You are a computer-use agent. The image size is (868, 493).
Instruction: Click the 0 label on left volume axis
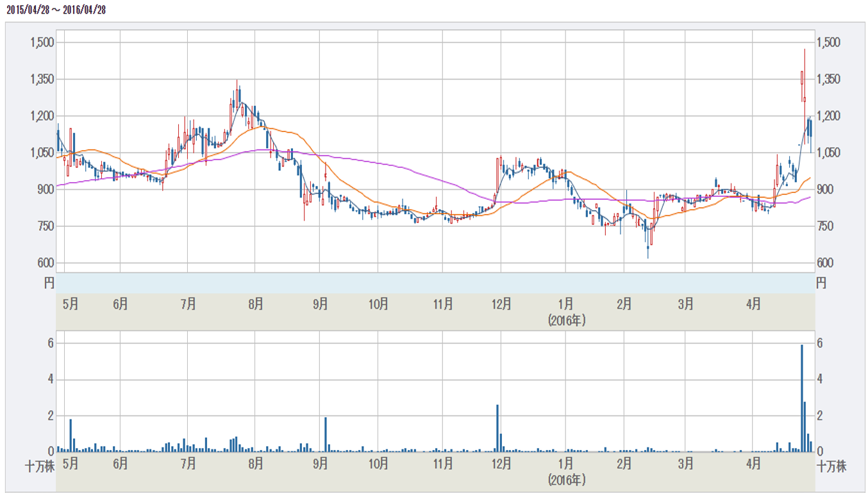pos(49,451)
